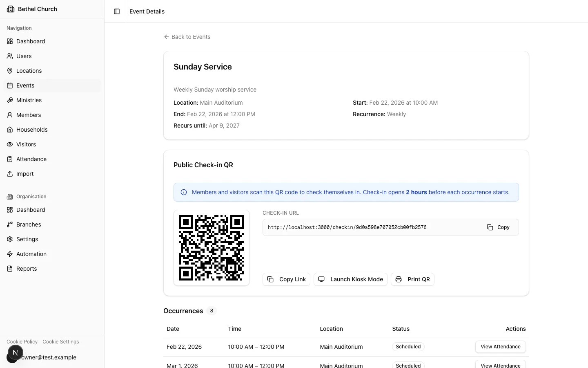
Task: Click the copy icon in the check-in URL field
Action: click(490, 227)
